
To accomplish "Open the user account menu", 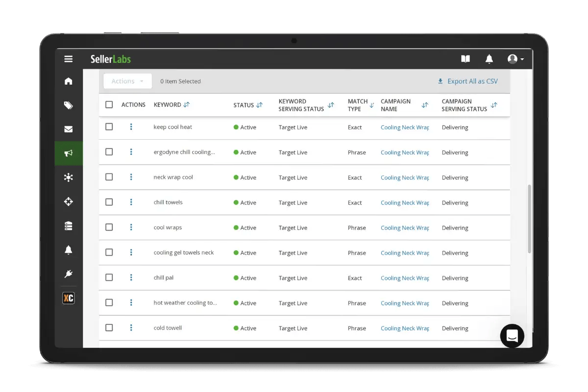I will point(515,59).
